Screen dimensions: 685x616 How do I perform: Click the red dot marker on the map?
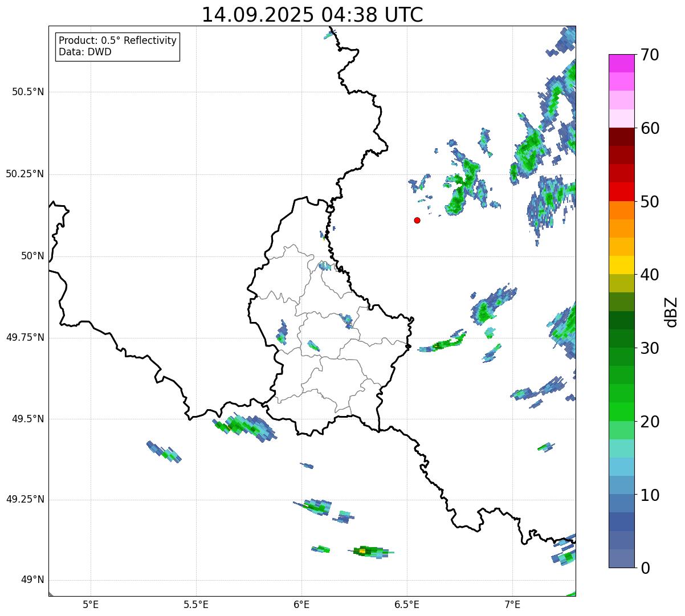pos(417,220)
